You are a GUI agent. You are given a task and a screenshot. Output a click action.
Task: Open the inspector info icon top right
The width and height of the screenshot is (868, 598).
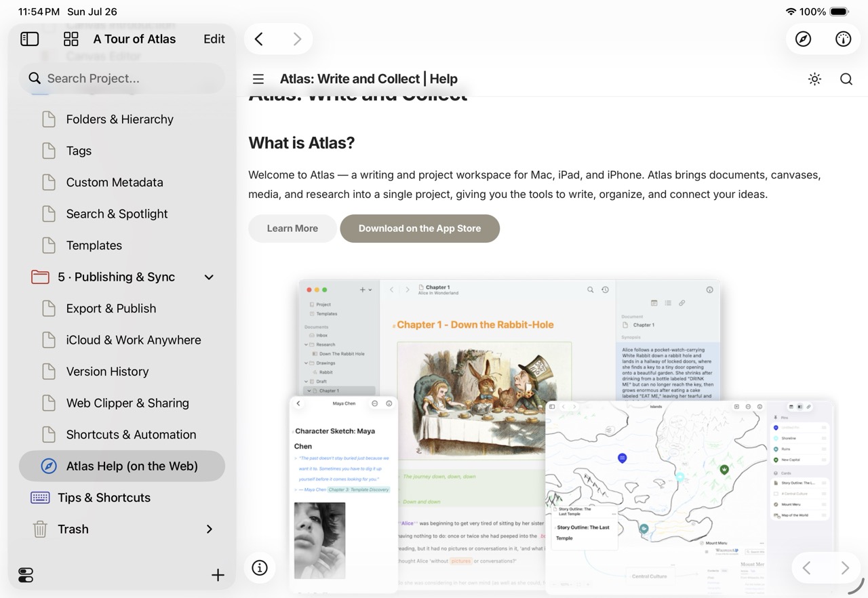click(843, 39)
